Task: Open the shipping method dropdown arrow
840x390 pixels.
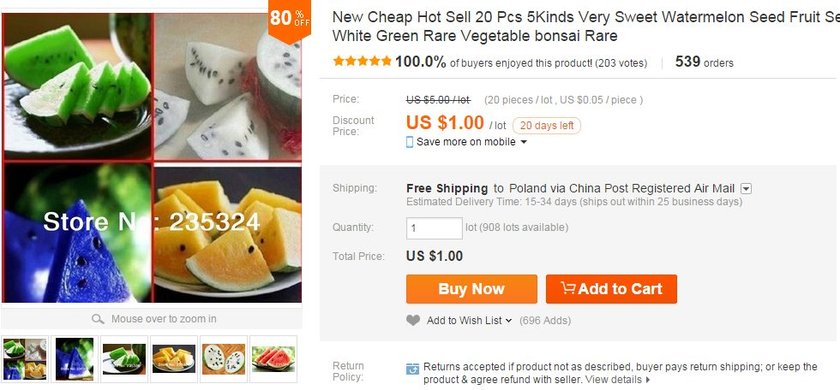Action: [746, 189]
